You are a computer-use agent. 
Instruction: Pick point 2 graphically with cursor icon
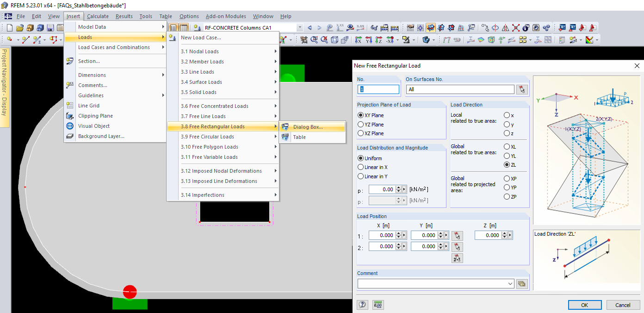click(457, 246)
